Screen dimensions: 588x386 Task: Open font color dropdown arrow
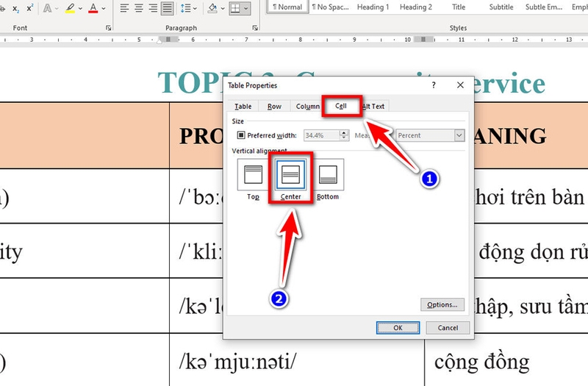tap(104, 8)
